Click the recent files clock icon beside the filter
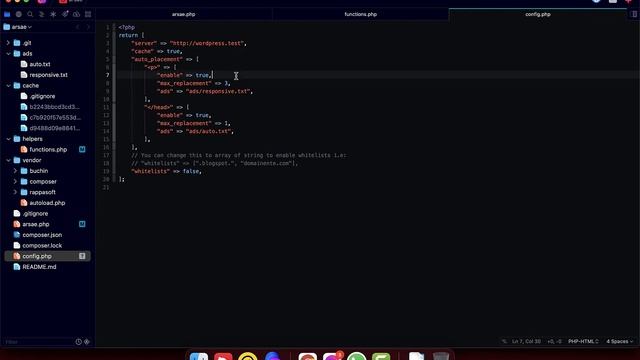640x360 pixels. click(78, 342)
